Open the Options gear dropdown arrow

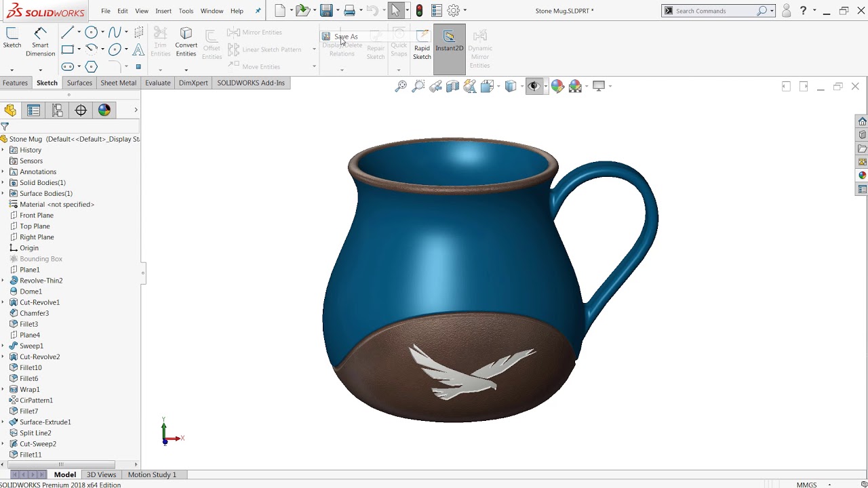point(465,11)
